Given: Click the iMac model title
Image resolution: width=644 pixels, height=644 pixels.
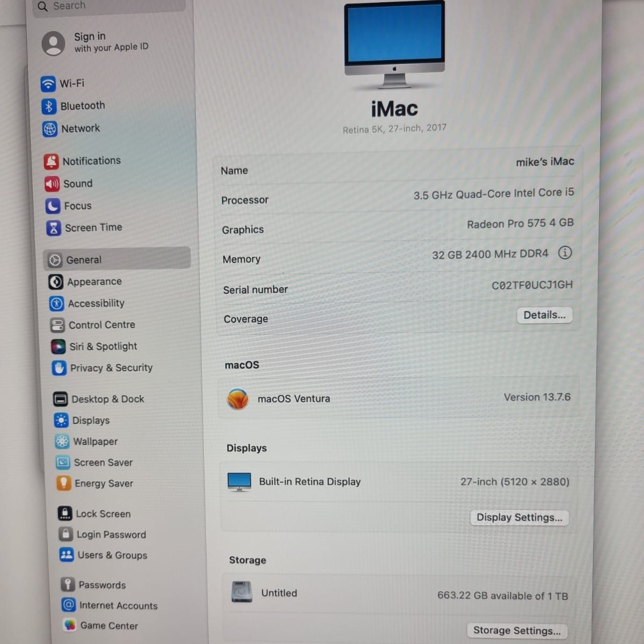Looking at the screenshot, I should (x=394, y=109).
